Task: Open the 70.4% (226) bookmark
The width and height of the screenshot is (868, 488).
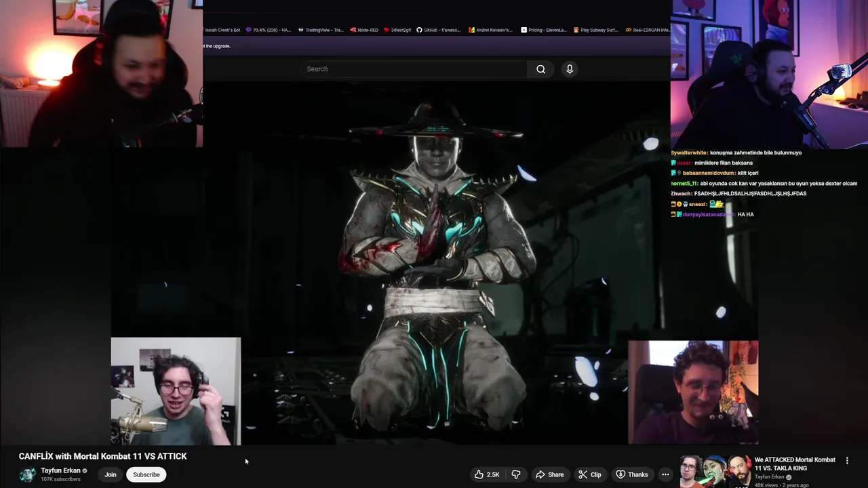Action: pyautogui.click(x=268, y=30)
